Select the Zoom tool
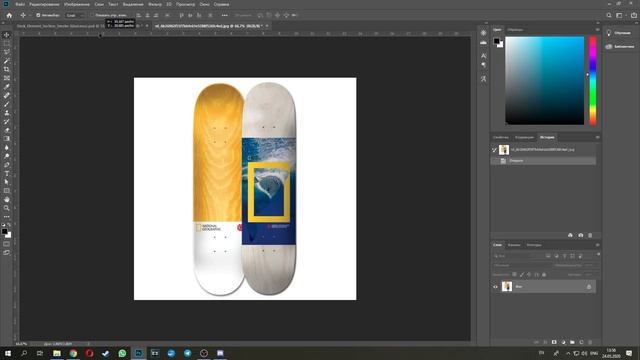The height and width of the screenshot is (360, 640). [x=7, y=208]
